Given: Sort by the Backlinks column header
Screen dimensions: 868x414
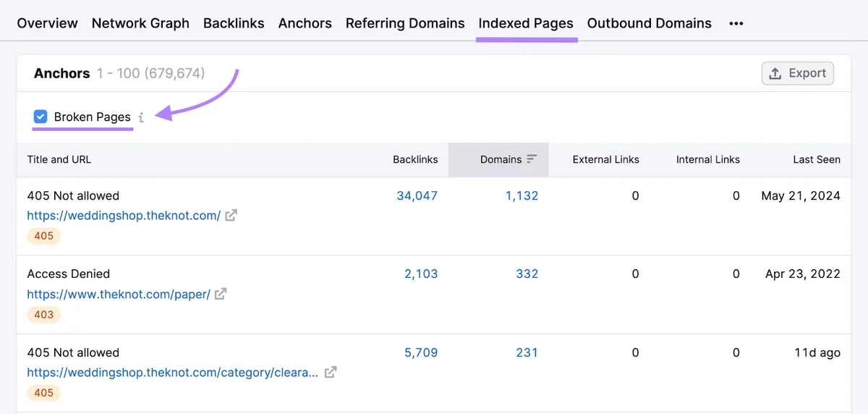Looking at the screenshot, I should (415, 159).
